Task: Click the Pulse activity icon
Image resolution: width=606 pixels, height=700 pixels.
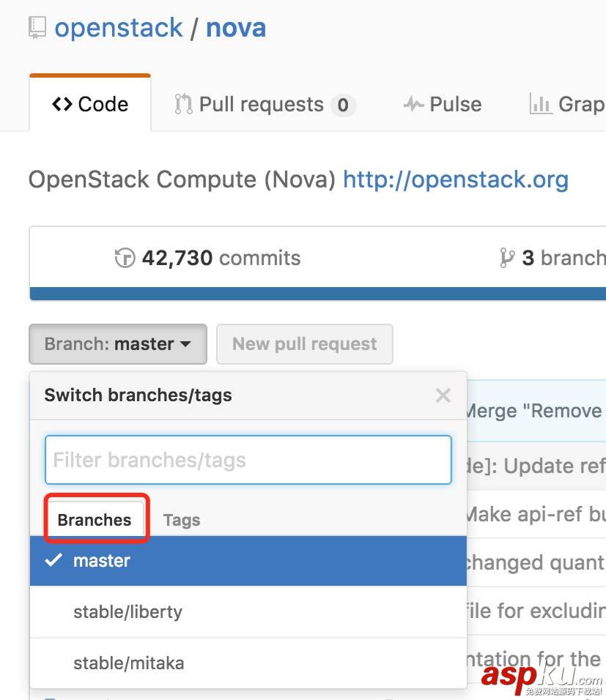Action: click(x=413, y=105)
